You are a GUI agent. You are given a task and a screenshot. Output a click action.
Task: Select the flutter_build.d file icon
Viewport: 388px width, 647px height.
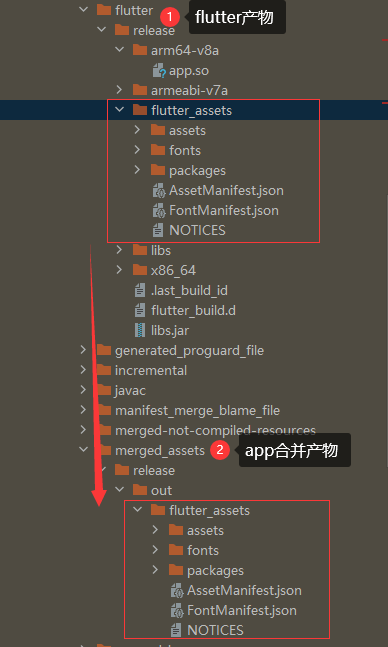coord(140,310)
